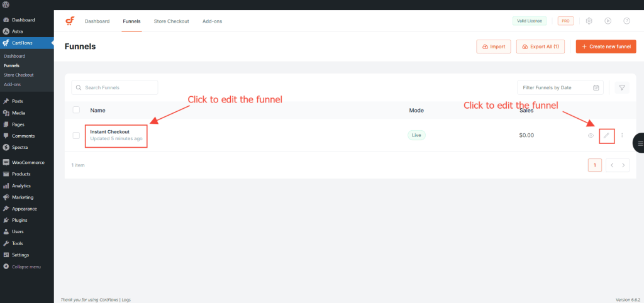
Task: Switch to the Store Checkout tab
Action: click(x=171, y=21)
